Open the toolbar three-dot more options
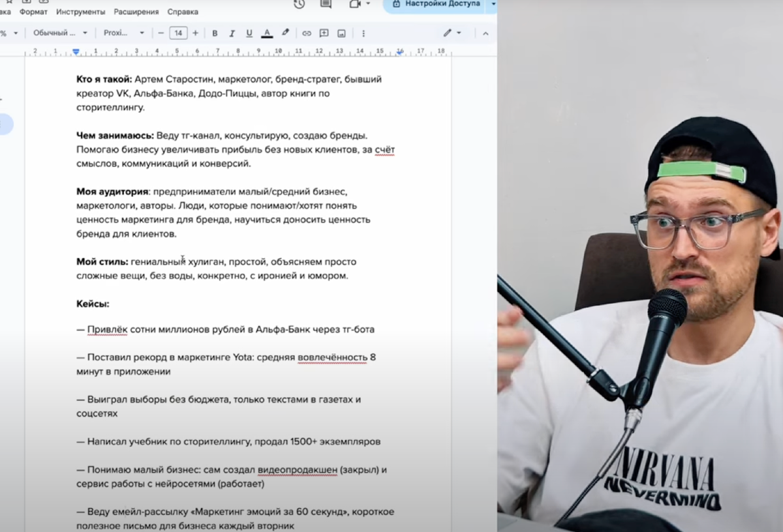 point(363,33)
